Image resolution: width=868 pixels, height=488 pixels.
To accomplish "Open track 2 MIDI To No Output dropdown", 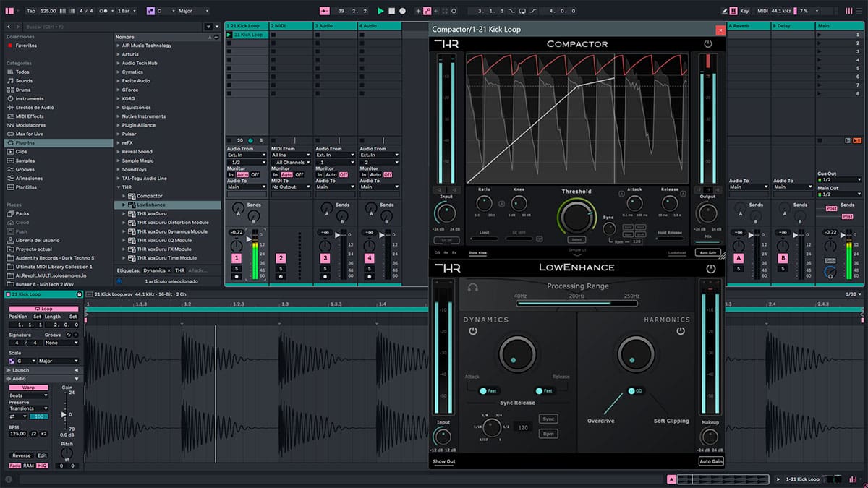I will coord(291,187).
